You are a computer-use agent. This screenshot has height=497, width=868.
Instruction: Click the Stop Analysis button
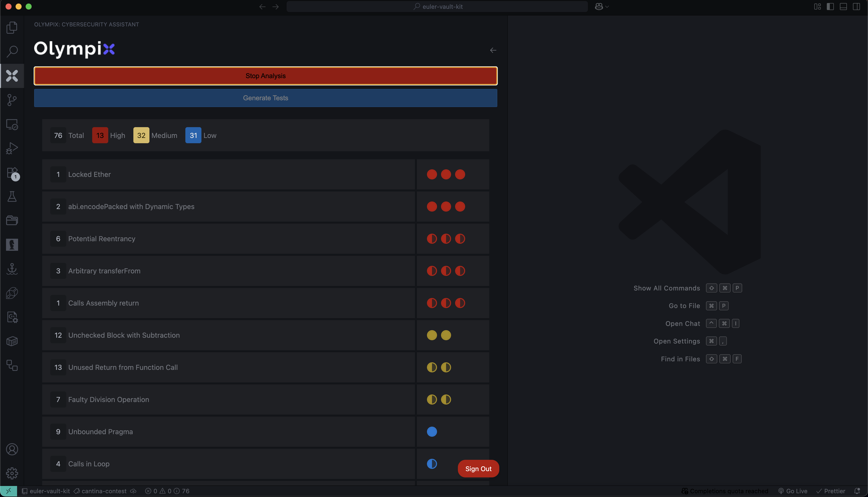pyautogui.click(x=265, y=76)
